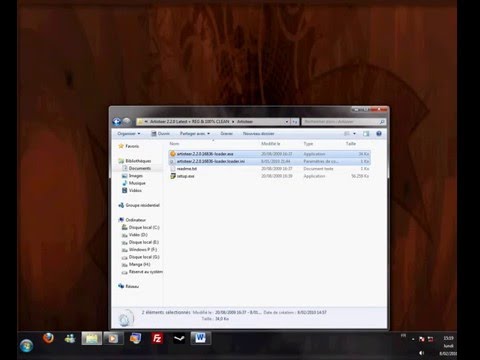The image size is (480, 360).
Task: Open Microsoft Word taskbar button
Action: click(200, 339)
